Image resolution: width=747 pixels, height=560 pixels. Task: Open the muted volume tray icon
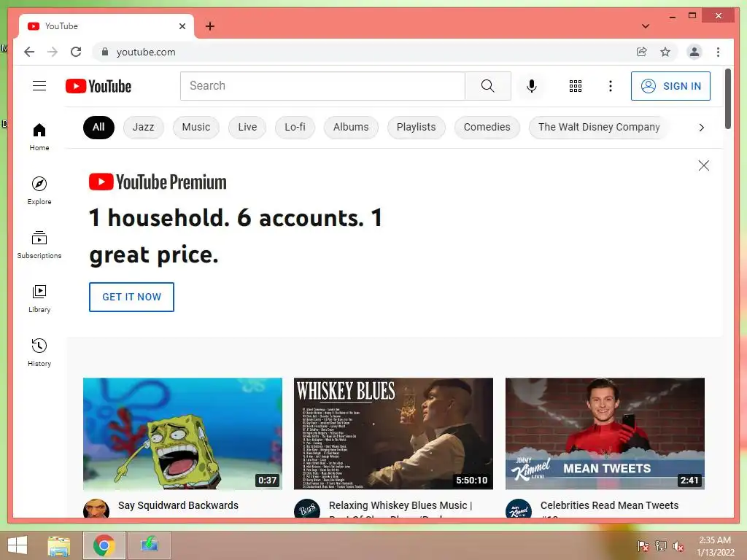tap(678, 546)
